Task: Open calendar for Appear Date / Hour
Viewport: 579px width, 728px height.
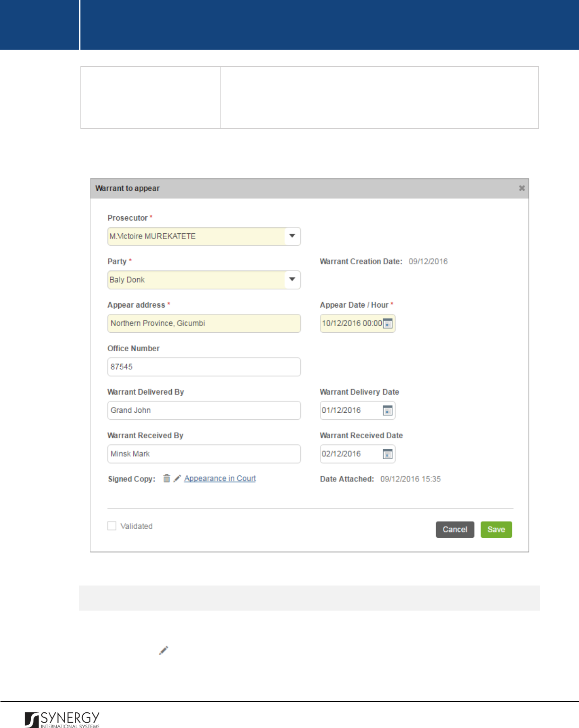Action: click(387, 324)
